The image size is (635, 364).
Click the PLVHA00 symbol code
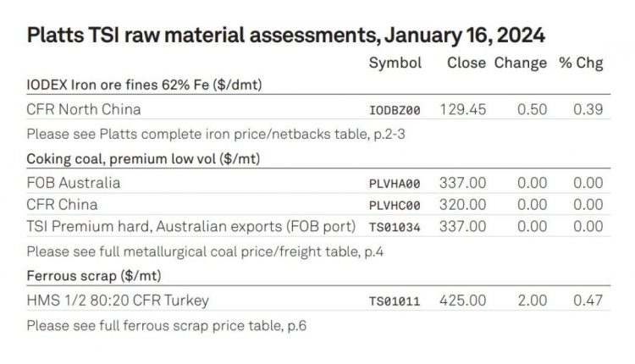[395, 183]
